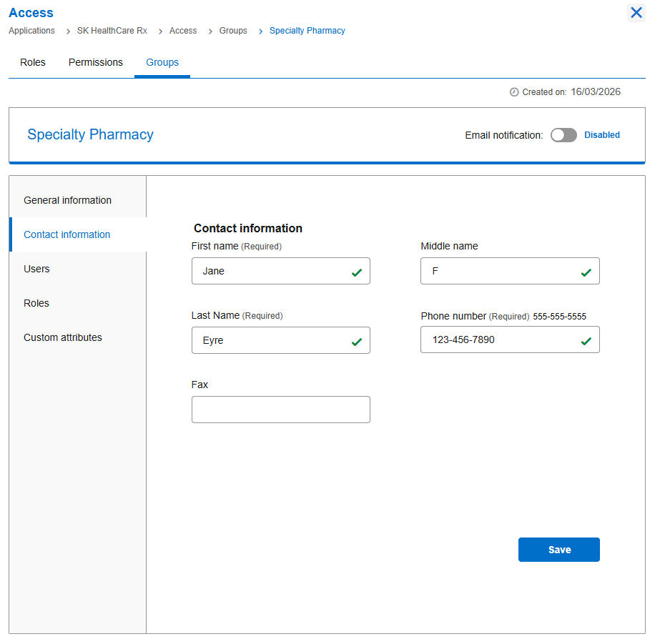Go to Applications breadcrumb

click(31, 31)
